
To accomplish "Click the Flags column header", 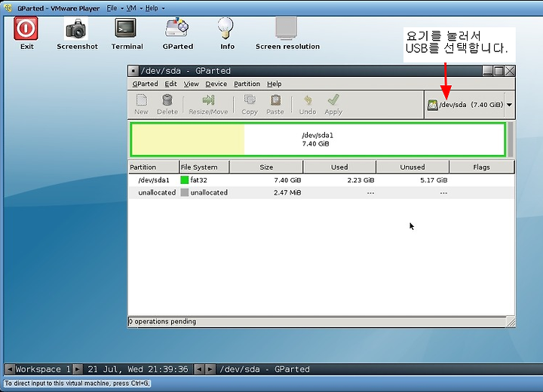I will 481,167.
